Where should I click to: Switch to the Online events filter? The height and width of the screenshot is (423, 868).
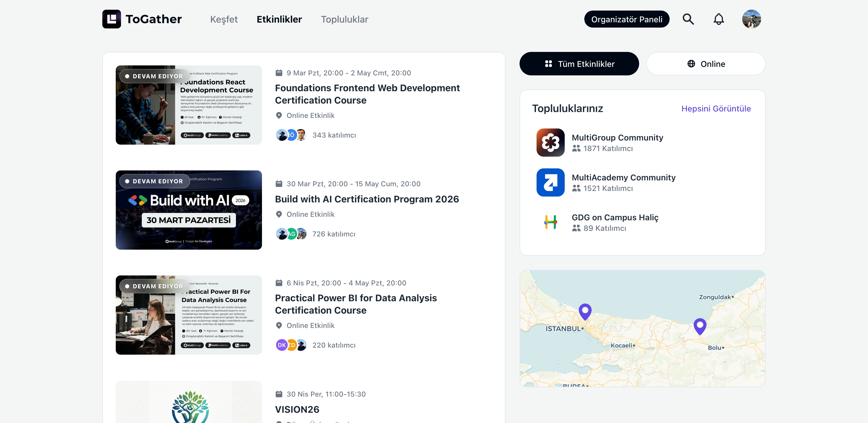[x=706, y=64]
